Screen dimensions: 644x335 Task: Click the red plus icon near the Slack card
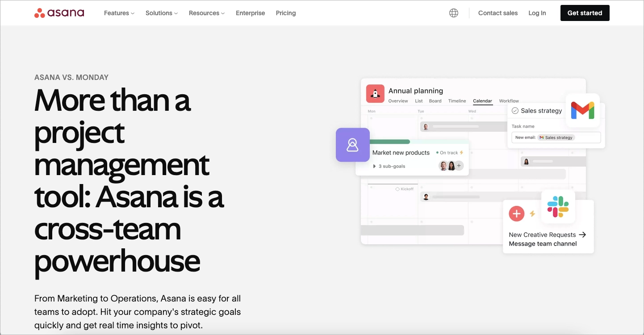(517, 214)
